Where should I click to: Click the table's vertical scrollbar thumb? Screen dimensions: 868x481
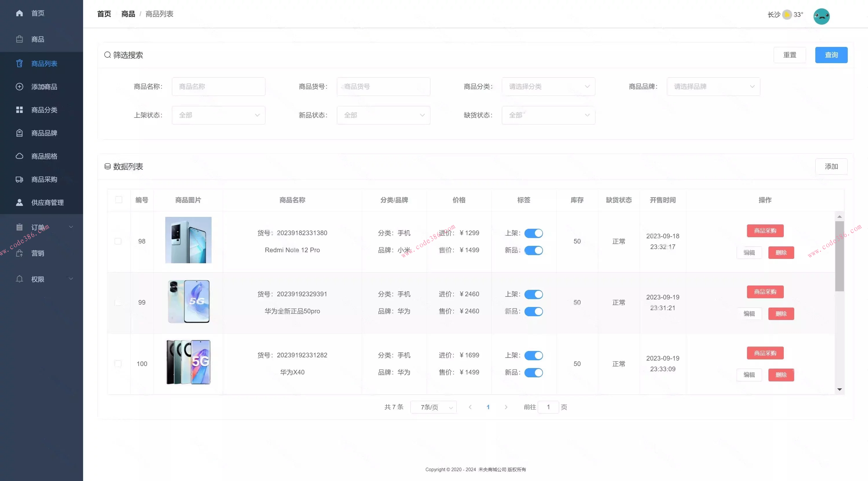[x=839, y=256]
